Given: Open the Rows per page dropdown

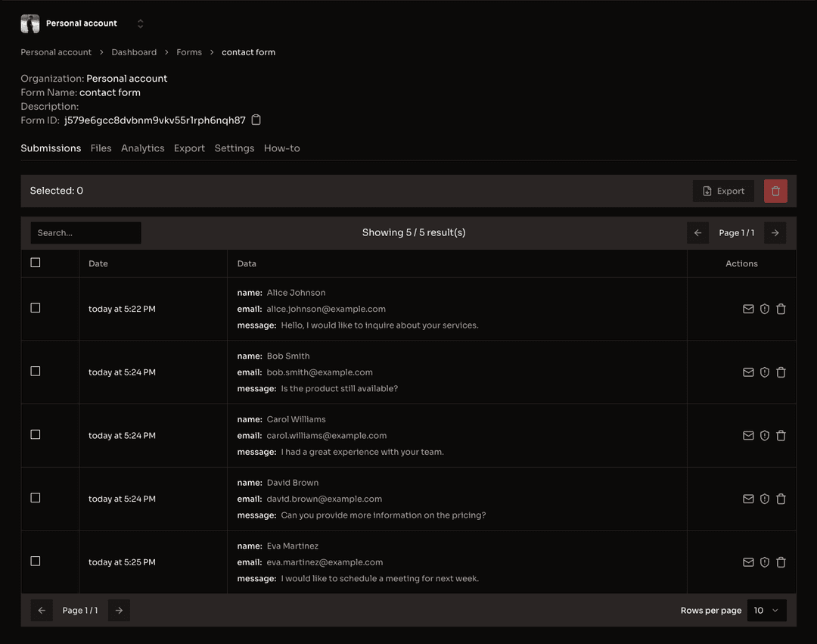Looking at the screenshot, I should coord(766,610).
